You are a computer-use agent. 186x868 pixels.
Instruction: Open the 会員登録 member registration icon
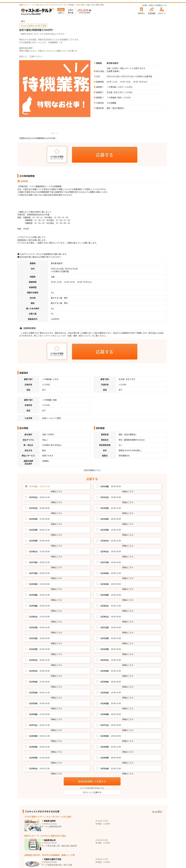(152, 11)
